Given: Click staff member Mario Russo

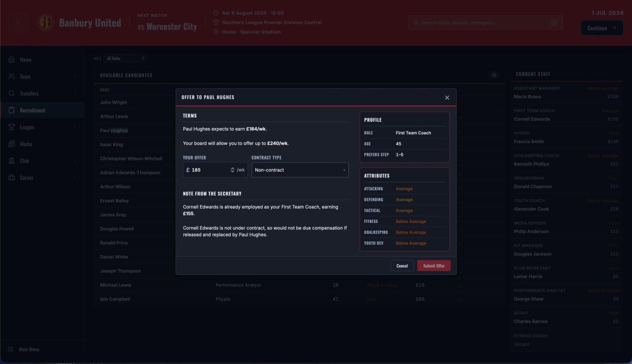Looking at the screenshot, I should click(527, 96).
